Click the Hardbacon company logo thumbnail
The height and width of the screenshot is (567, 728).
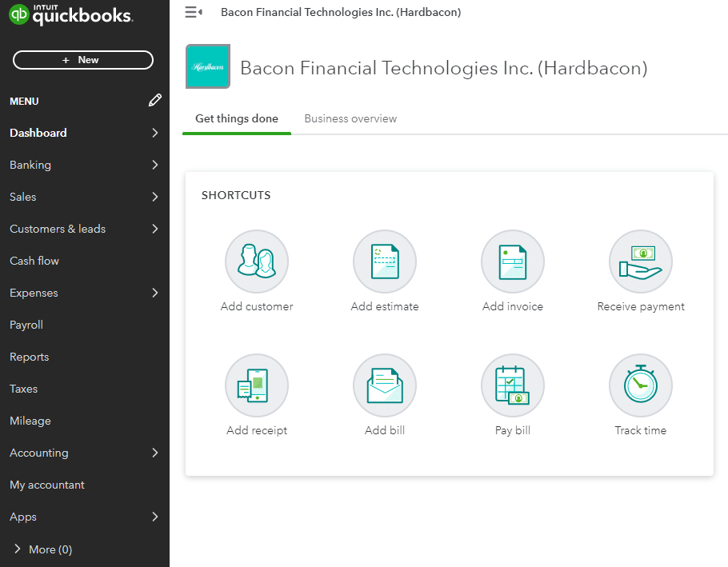[x=207, y=67]
